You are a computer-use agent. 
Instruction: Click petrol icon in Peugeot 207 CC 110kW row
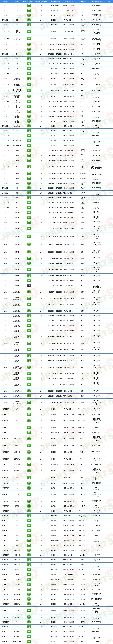(29, 445)
